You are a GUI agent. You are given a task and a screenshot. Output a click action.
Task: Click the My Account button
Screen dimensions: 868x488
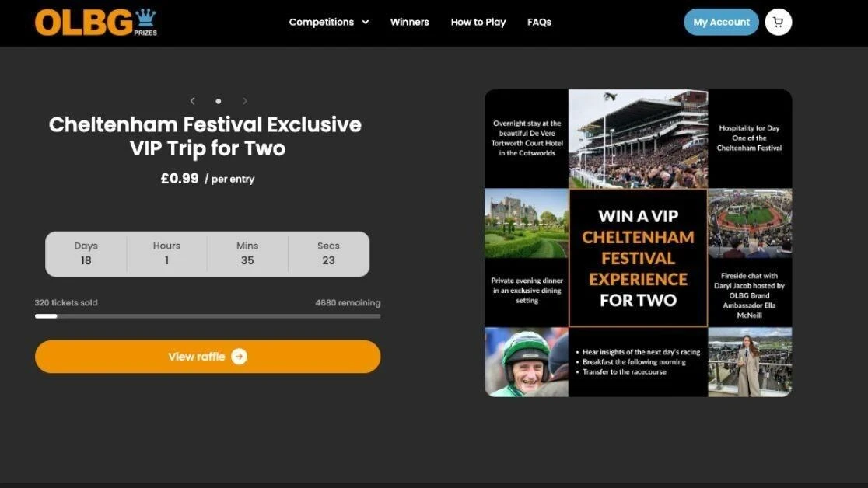tap(721, 22)
